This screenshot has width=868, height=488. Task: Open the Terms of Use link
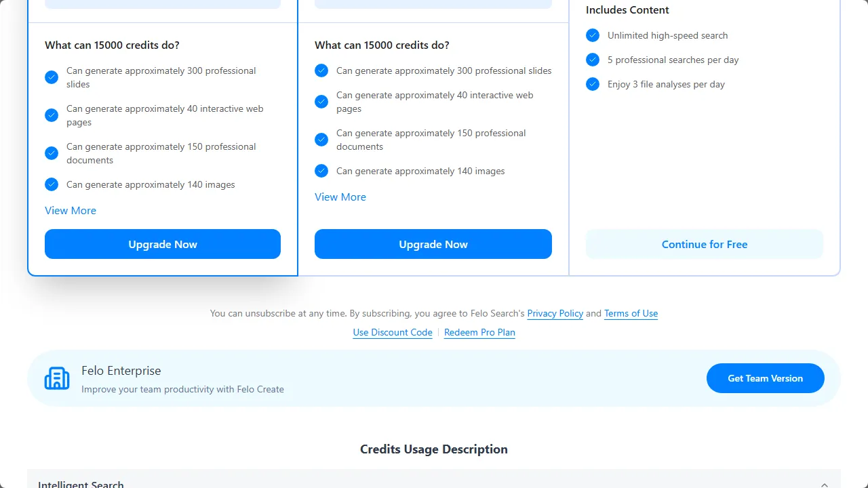631,313
